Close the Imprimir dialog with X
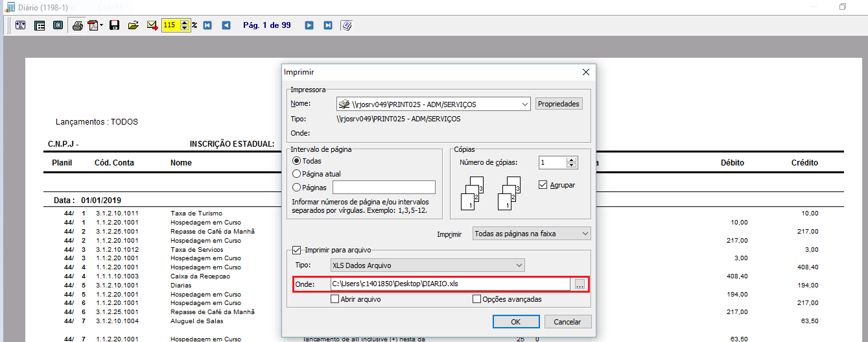This screenshot has height=342, width=868. [585, 72]
